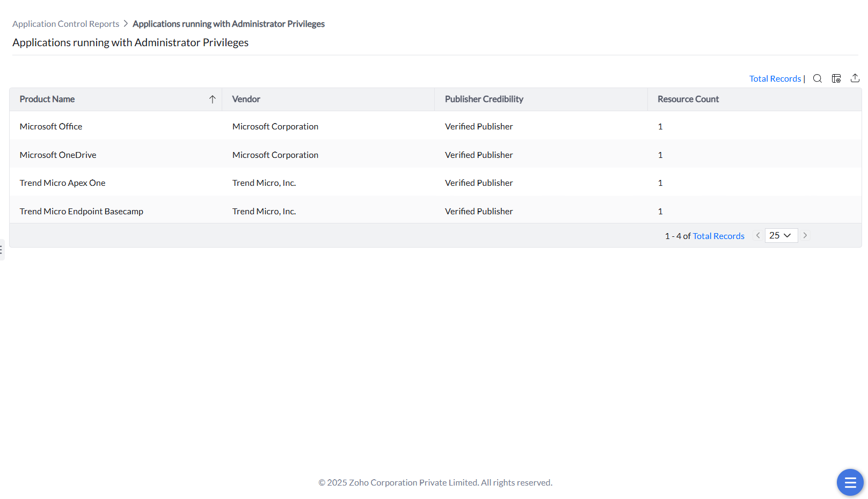Image resolution: width=868 pixels, height=499 pixels.
Task: Click Verified Publisher in Microsoft Office row
Action: (x=479, y=126)
